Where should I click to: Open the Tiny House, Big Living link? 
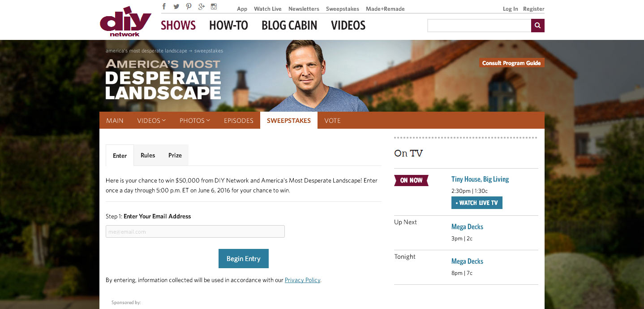[x=480, y=179]
